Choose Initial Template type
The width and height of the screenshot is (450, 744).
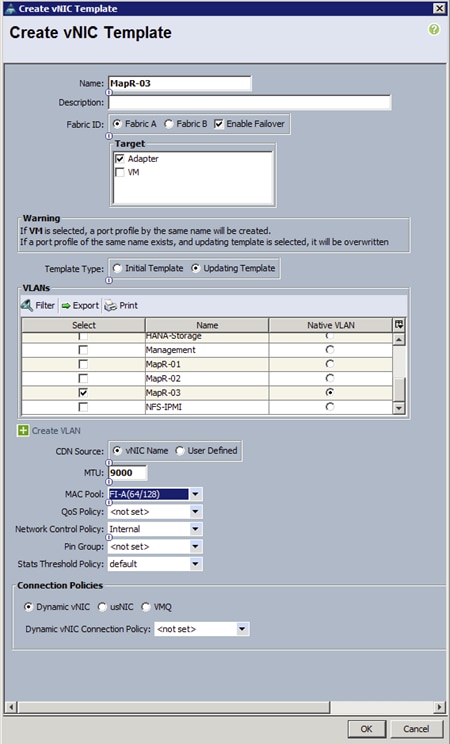click(117, 268)
